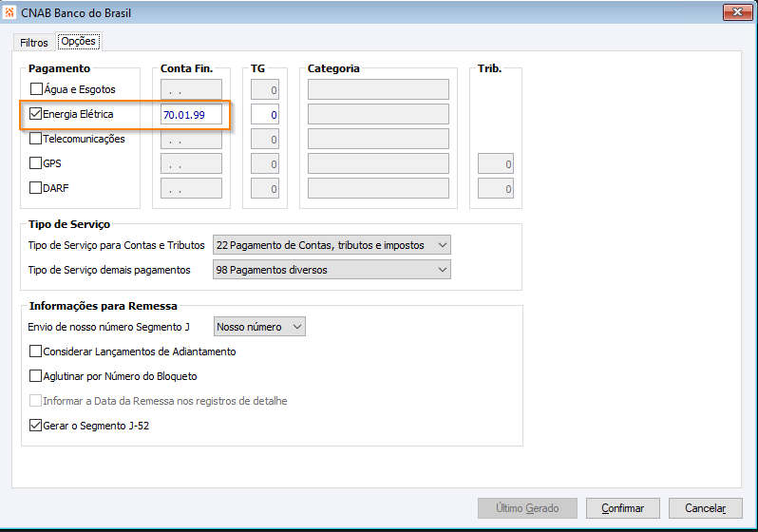
Task: Click the TG field for Energia Elétrica
Action: (x=265, y=115)
